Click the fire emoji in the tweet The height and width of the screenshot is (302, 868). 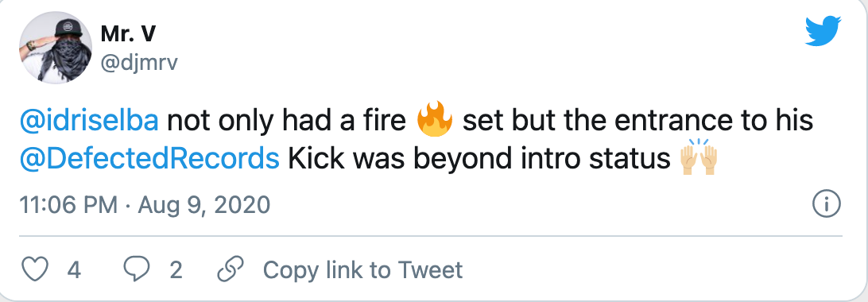[x=435, y=119]
